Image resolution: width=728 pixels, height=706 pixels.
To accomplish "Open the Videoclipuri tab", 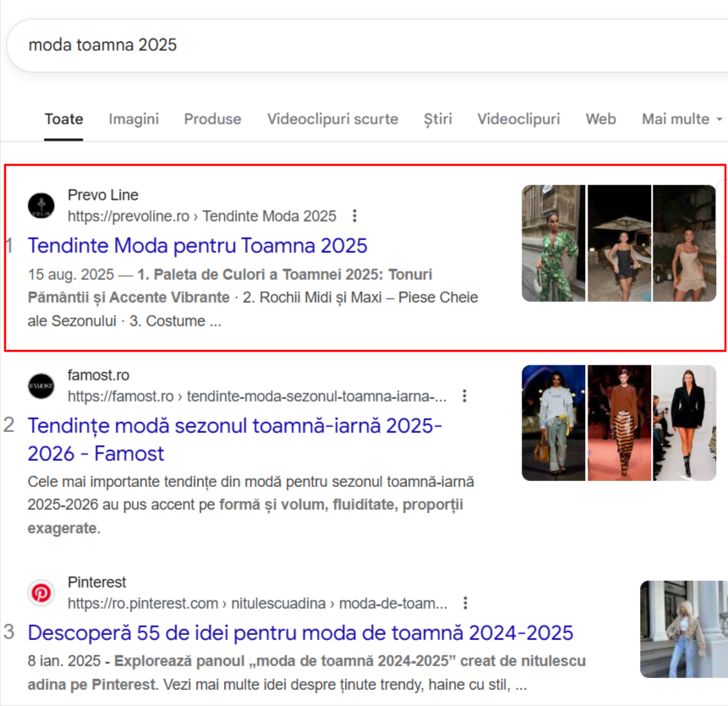I will pyautogui.click(x=518, y=119).
